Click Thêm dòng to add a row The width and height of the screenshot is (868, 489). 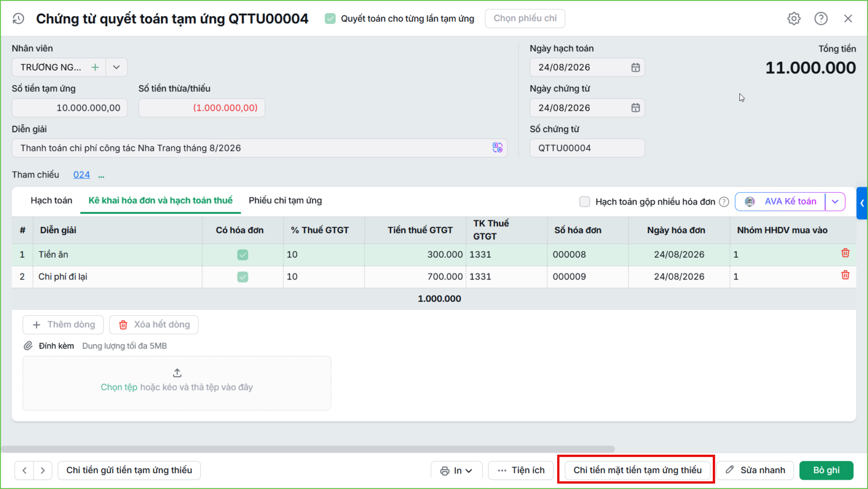63,325
